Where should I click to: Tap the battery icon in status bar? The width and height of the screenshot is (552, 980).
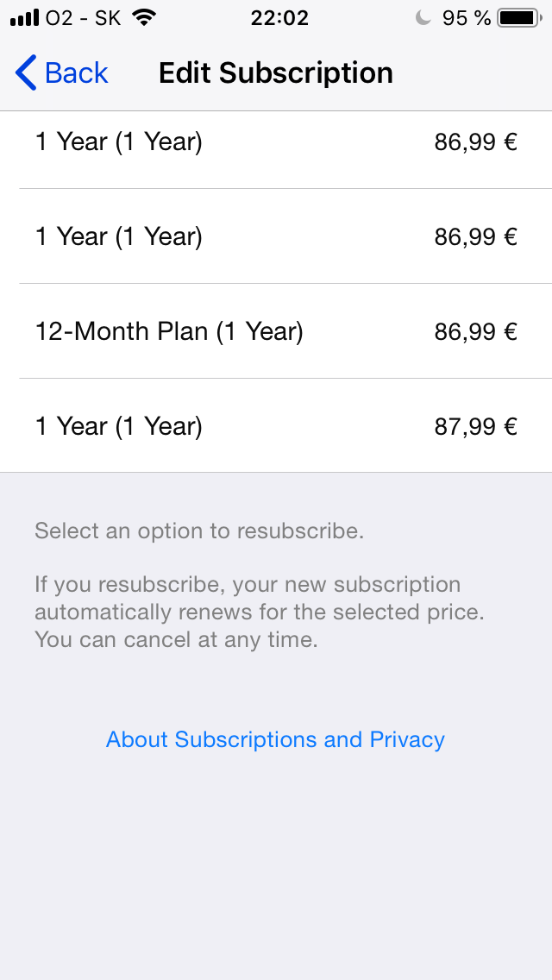519,18
